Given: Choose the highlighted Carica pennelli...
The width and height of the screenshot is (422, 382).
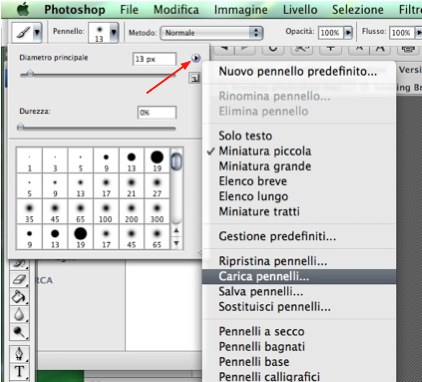Looking at the screenshot, I should point(299,276).
